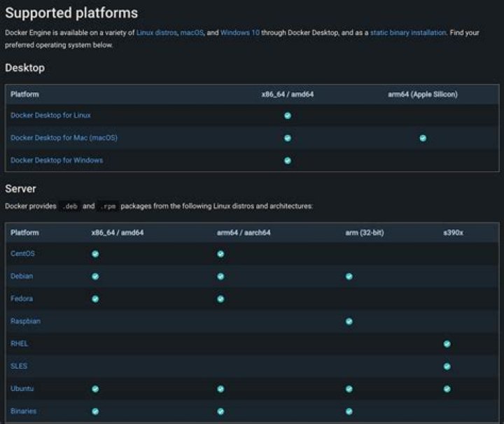This screenshot has width=504, height=424.
Task: Click Docker Desktop for Windows x86_64 checkmark
Action: point(288,161)
